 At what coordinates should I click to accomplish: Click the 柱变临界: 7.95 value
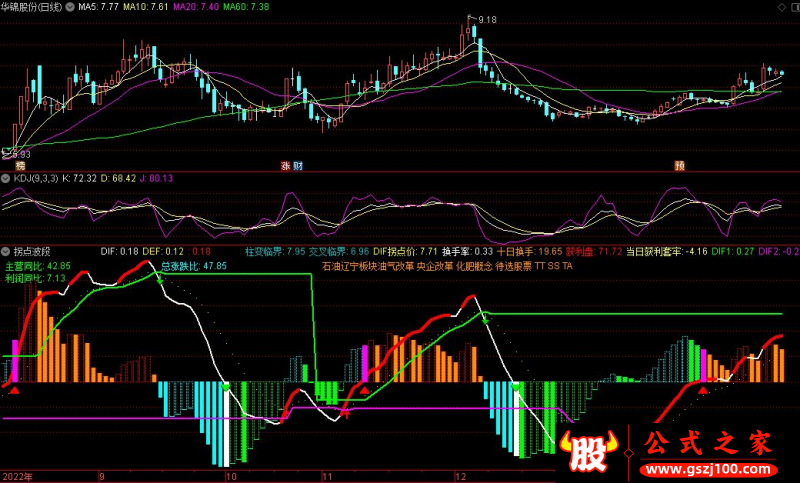276,251
